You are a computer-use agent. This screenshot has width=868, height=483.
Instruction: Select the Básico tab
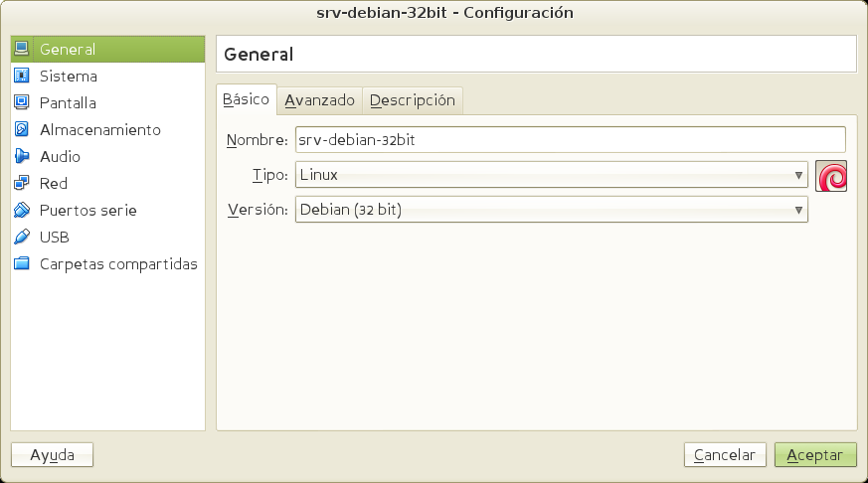pos(246,100)
